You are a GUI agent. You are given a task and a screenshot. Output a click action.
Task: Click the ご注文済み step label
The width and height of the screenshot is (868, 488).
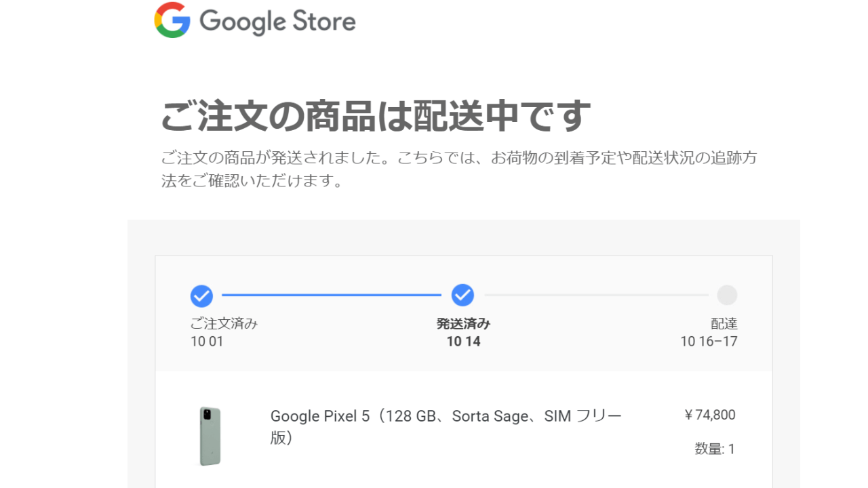[224, 323]
